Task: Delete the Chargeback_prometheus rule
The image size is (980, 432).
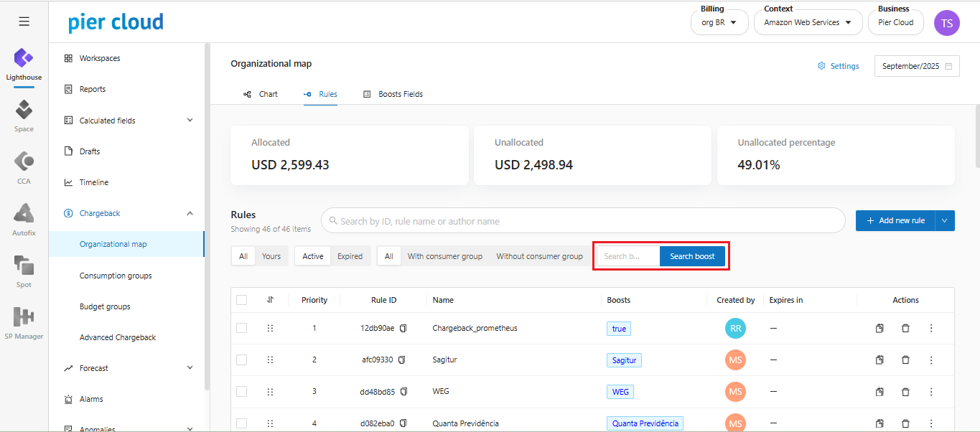Action: tap(905, 328)
